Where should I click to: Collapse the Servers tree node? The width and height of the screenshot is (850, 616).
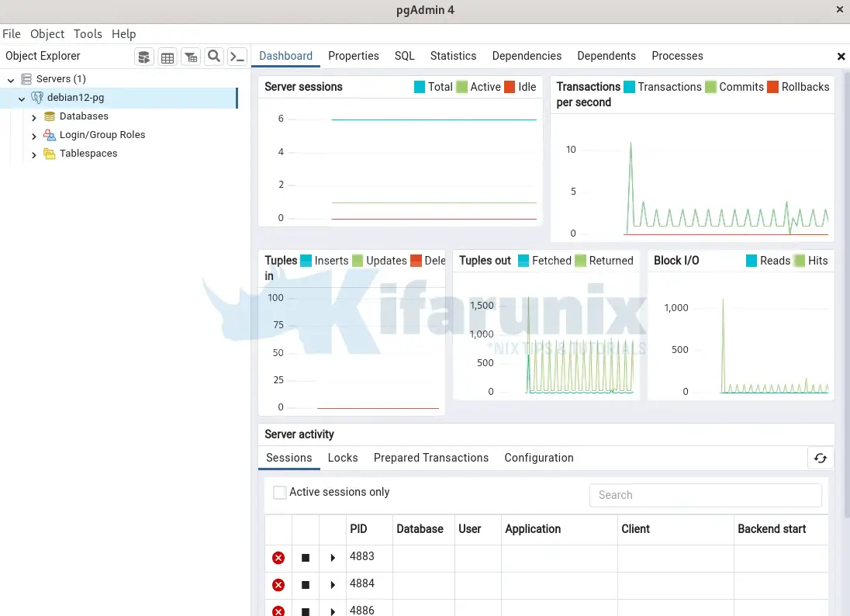pos(10,78)
